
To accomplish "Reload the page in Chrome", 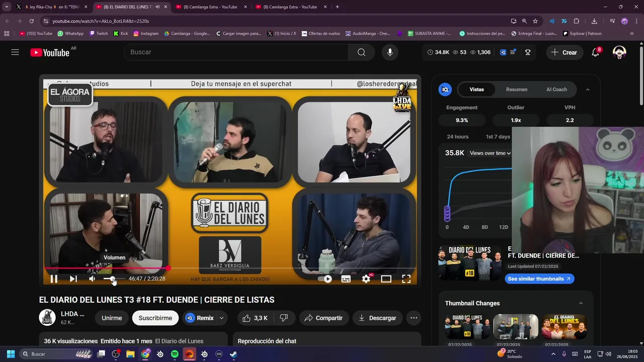I will click(x=32, y=21).
